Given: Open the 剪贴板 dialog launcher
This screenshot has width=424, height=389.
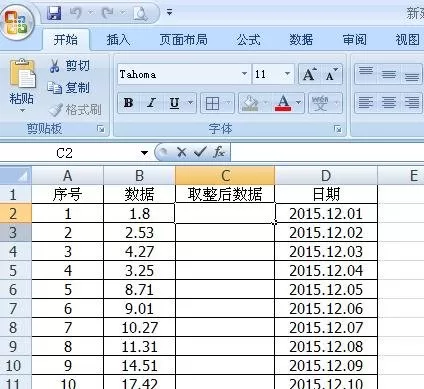Looking at the screenshot, I should (x=100, y=128).
